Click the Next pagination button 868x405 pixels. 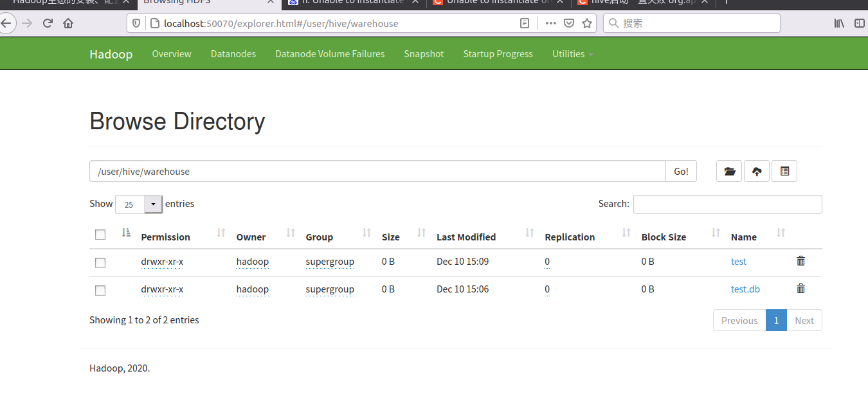(x=804, y=320)
